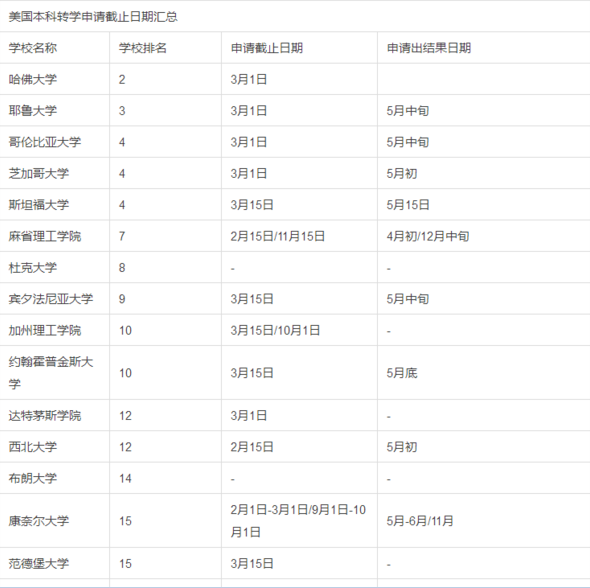Select the 加州理工学院 deadline 3月15日/10月1日
590x588 pixels.
pyautogui.click(x=275, y=330)
